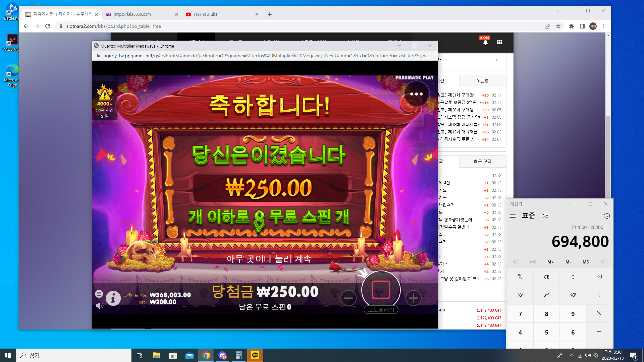Open Chrome profile avatar
The height and width of the screenshot is (362, 644).
click(593, 26)
